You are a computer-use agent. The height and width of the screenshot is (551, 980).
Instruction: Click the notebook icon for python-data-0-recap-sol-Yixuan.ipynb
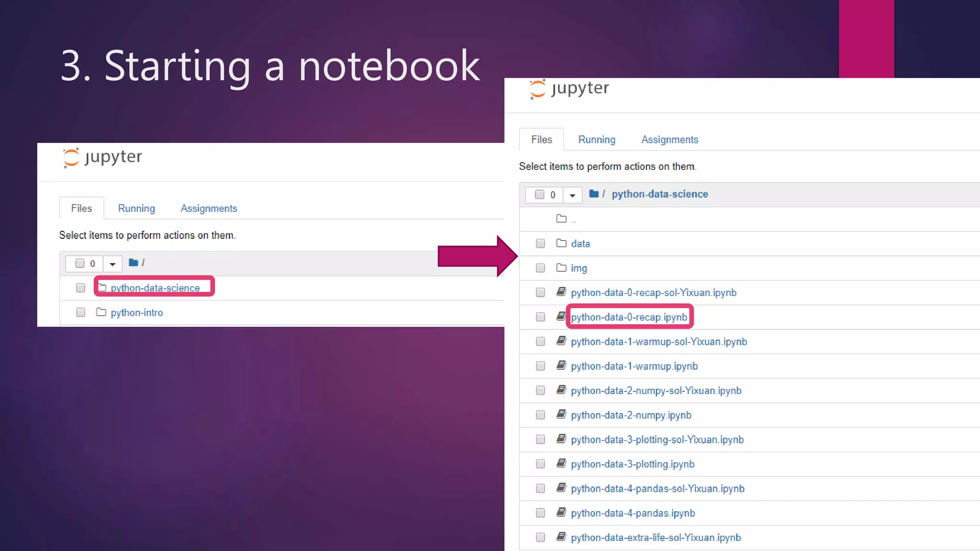click(561, 292)
